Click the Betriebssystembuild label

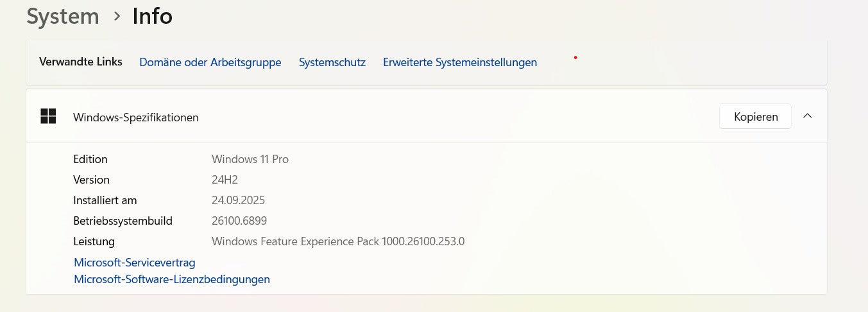click(123, 221)
